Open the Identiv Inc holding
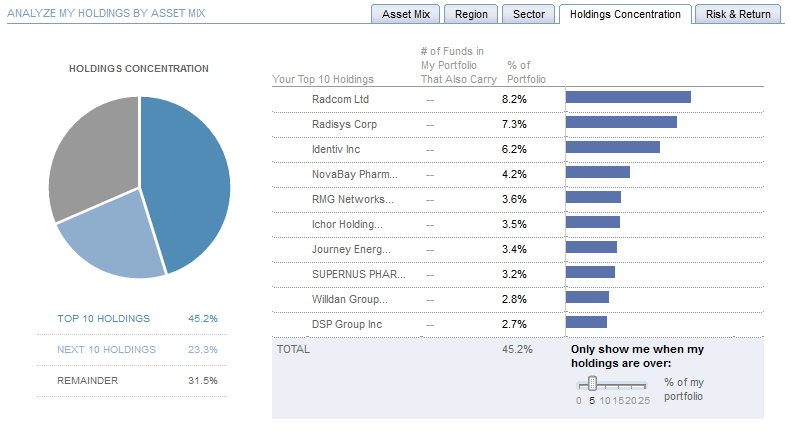 [336, 149]
